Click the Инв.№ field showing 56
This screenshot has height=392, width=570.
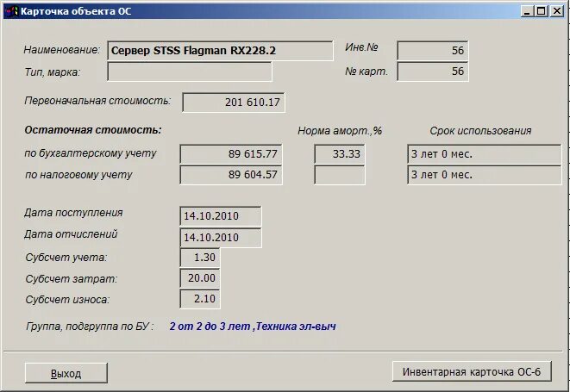[x=432, y=51]
